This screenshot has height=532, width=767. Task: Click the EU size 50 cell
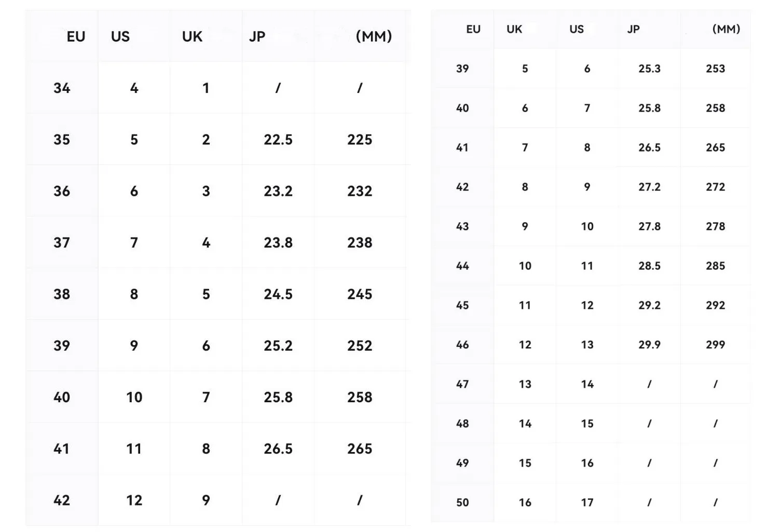pyautogui.click(x=462, y=502)
